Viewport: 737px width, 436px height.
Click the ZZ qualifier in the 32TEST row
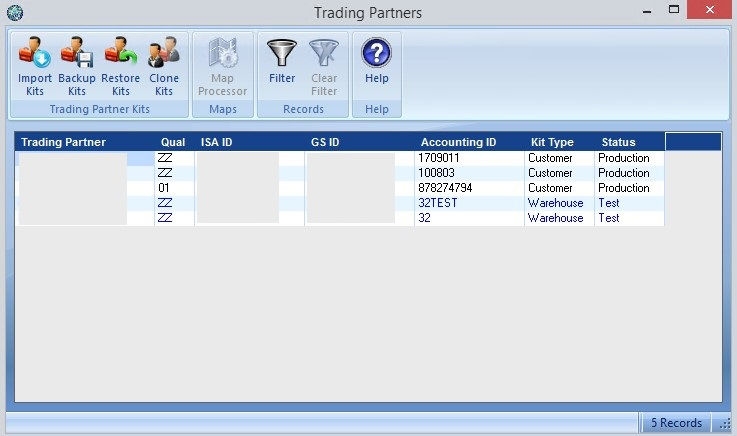174,203
